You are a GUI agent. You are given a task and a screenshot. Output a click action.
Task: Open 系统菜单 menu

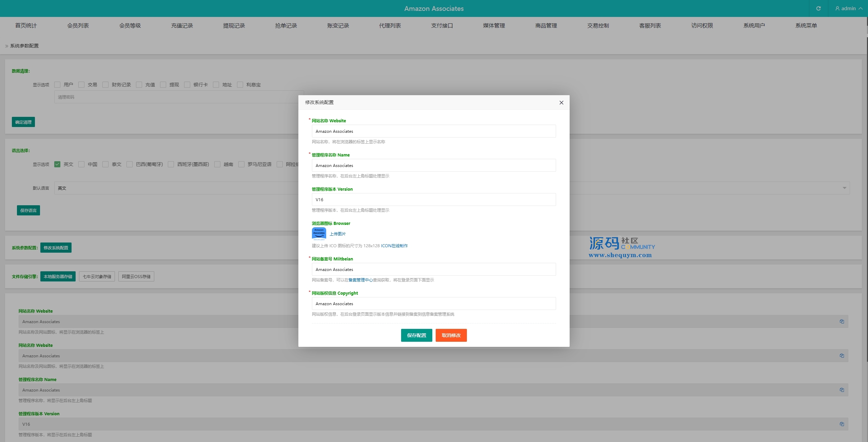[x=806, y=26]
